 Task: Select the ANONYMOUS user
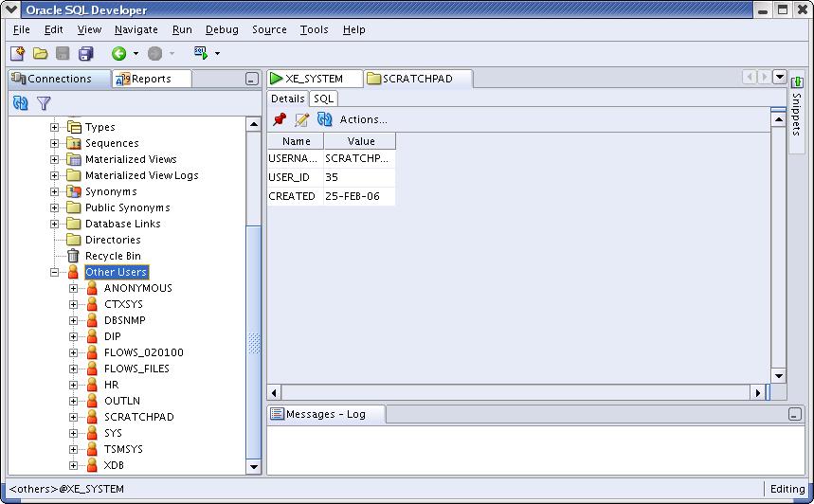point(138,288)
